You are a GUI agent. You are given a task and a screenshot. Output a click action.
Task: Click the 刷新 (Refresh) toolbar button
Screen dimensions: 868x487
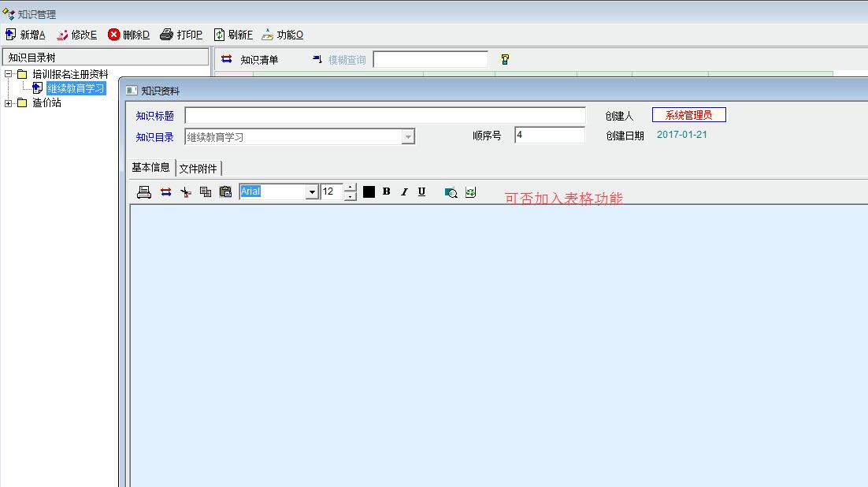(233, 35)
